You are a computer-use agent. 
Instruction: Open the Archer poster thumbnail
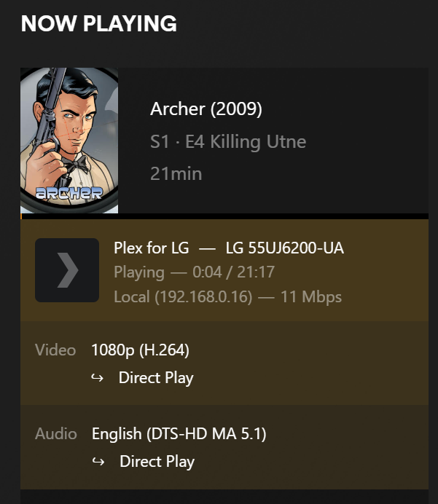pos(69,141)
